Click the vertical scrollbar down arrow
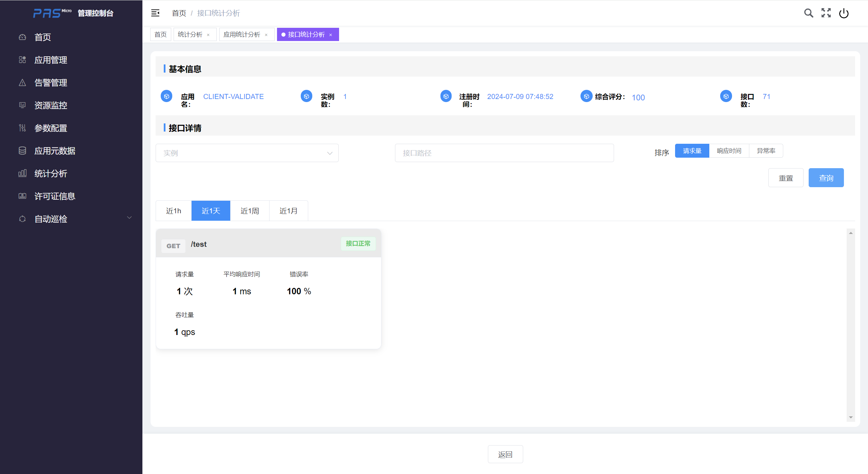This screenshot has height=474, width=868. (x=851, y=417)
